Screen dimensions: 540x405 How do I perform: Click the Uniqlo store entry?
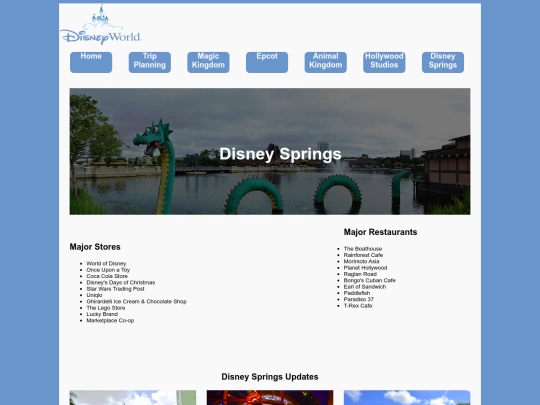point(94,295)
